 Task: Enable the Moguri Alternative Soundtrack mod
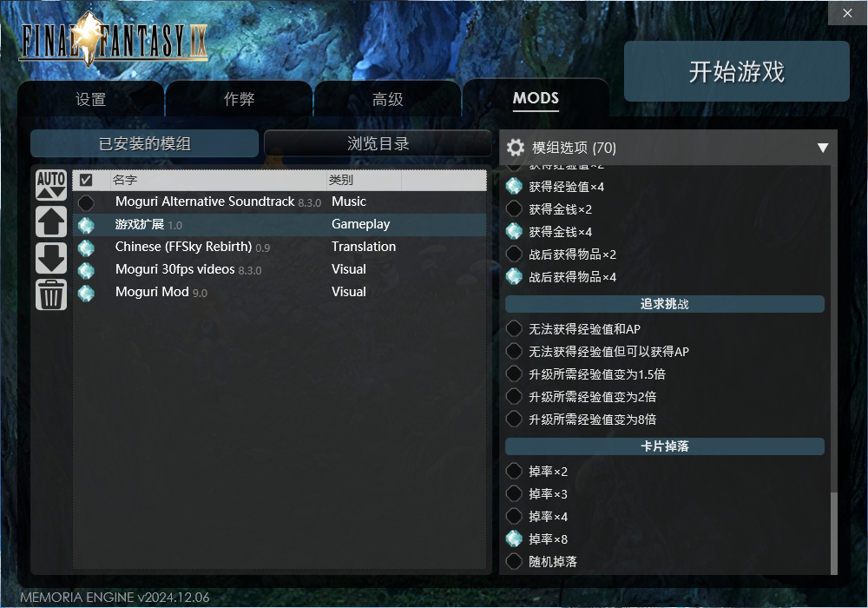[x=86, y=202]
